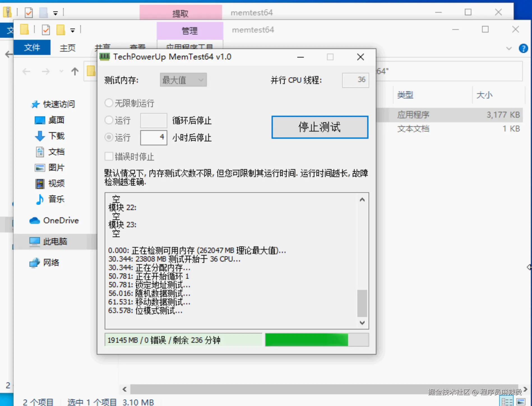Viewport: 532px width, 406px height.
Task: Select the 无限制运行 radio button
Action: (x=109, y=103)
